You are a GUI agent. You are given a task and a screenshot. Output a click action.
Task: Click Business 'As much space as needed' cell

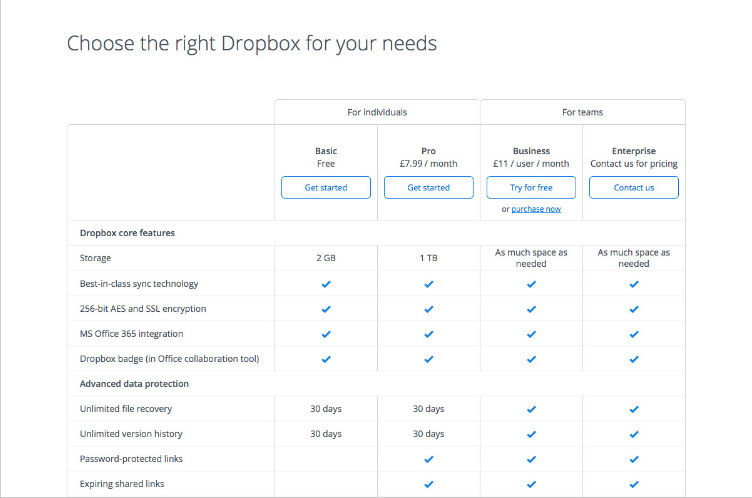[x=531, y=258]
